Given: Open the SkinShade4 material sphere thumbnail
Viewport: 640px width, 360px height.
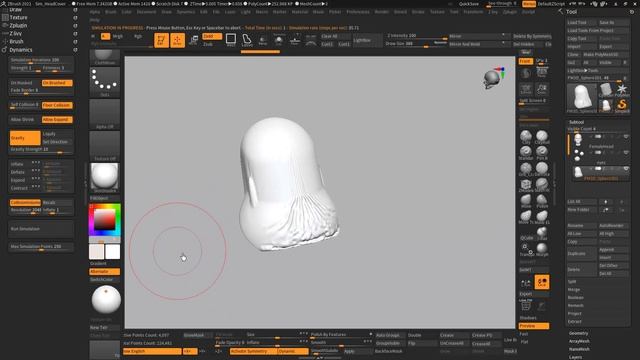Looking at the screenshot, I should click(104, 178).
